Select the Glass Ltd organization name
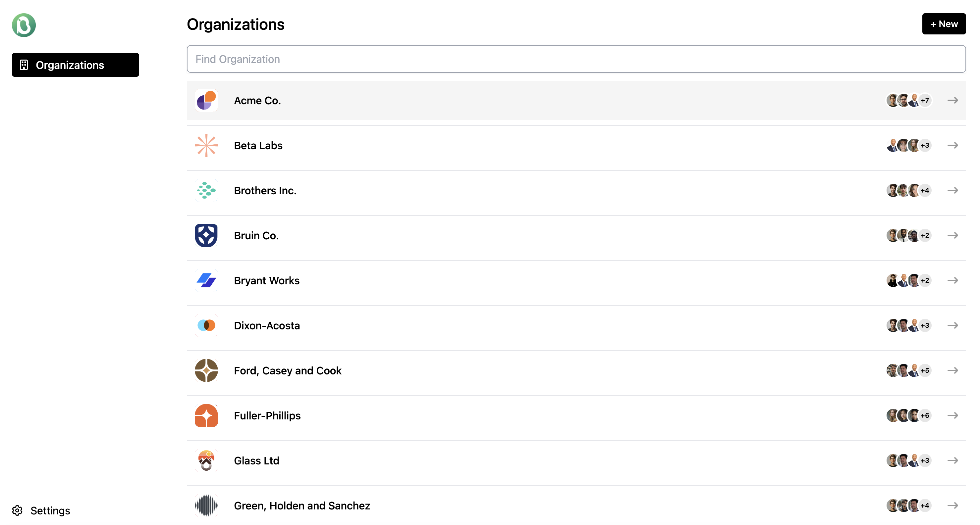The height and width of the screenshot is (525, 980). 256,460
